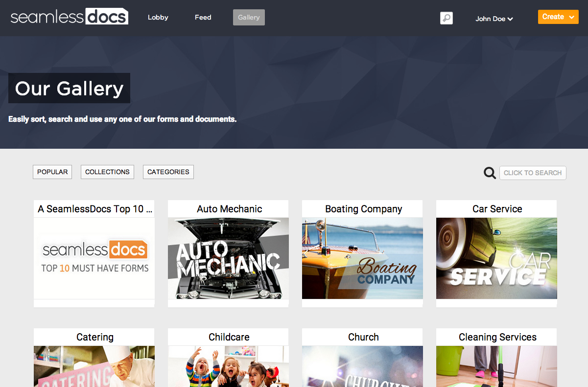This screenshot has width=588, height=387.
Task: Open the Categories filter
Action: click(168, 172)
